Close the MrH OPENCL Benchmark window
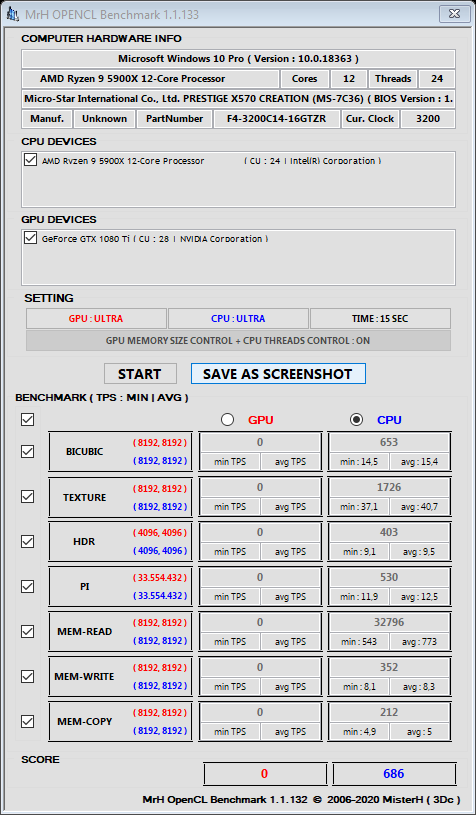The height and width of the screenshot is (815, 476). [x=455, y=14]
